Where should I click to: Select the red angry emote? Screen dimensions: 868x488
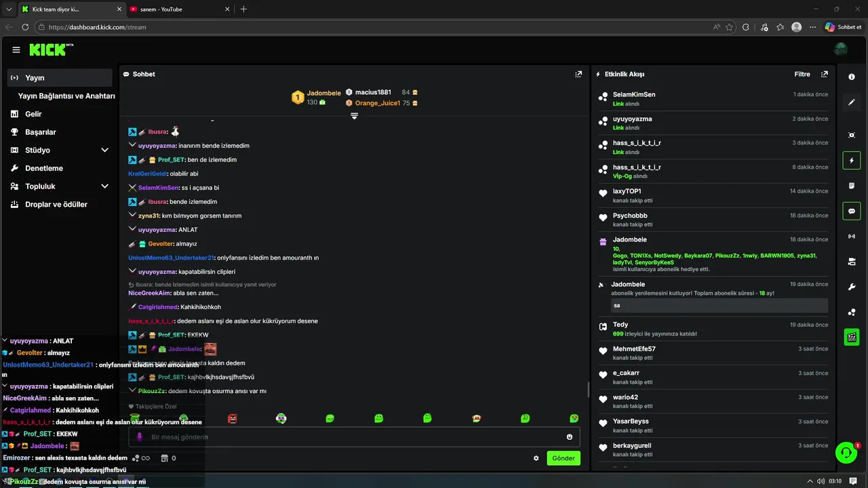point(233,419)
